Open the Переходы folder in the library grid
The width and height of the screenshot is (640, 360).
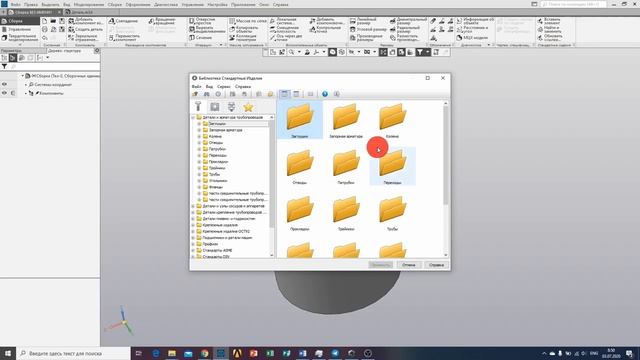click(392, 166)
